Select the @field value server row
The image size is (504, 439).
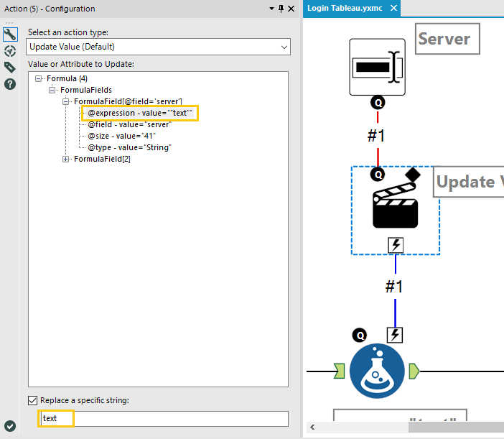(x=129, y=124)
